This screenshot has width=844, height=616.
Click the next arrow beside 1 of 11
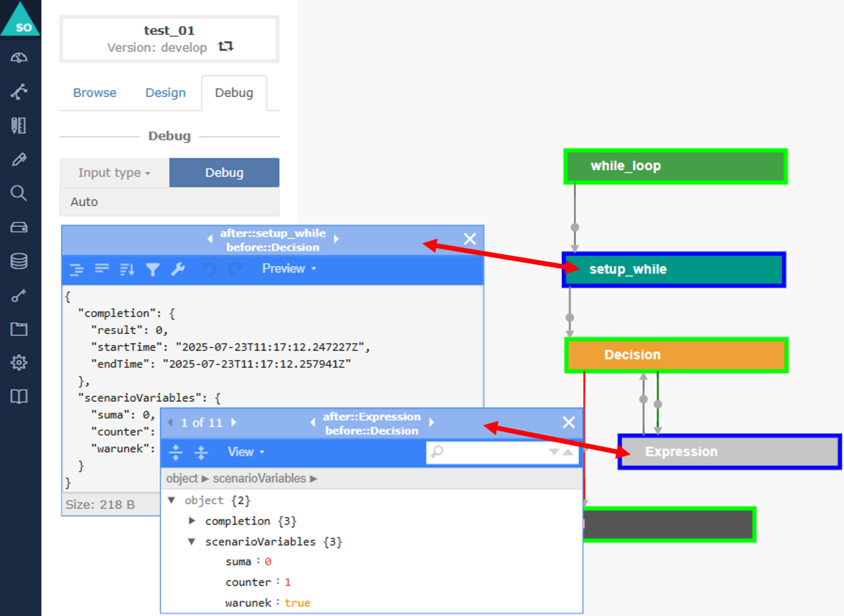234,423
